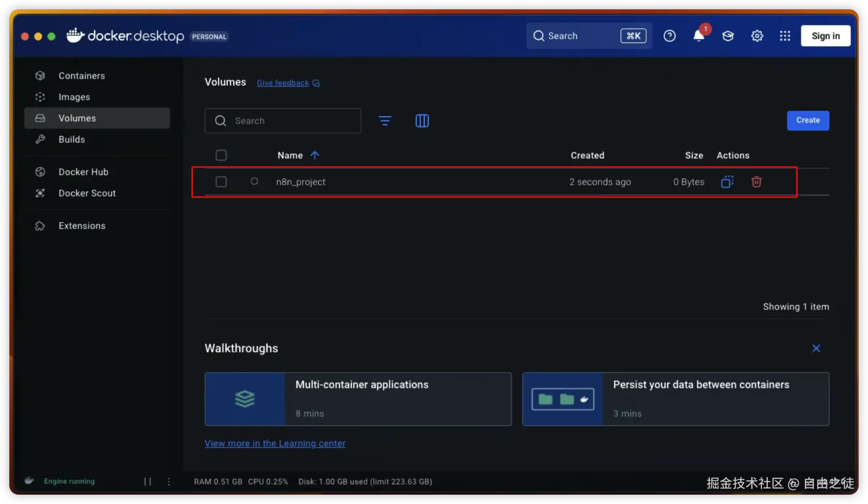Screen dimensions: 868x504
Task: Open the column display settings icon
Action: click(422, 121)
